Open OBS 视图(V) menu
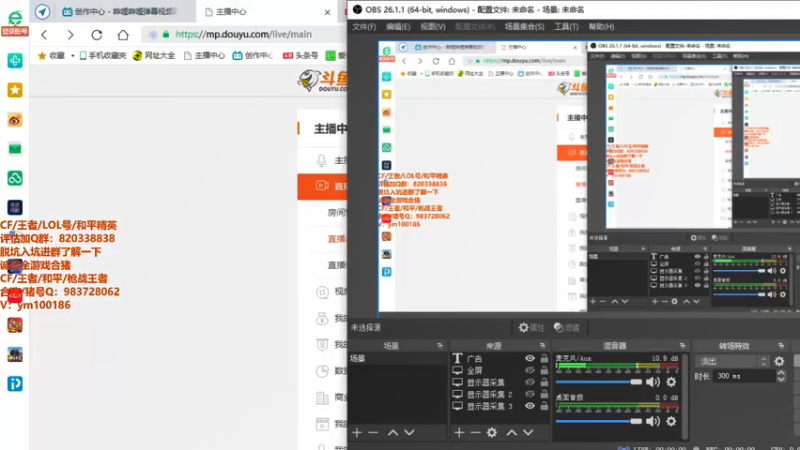 [x=433, y=27]
